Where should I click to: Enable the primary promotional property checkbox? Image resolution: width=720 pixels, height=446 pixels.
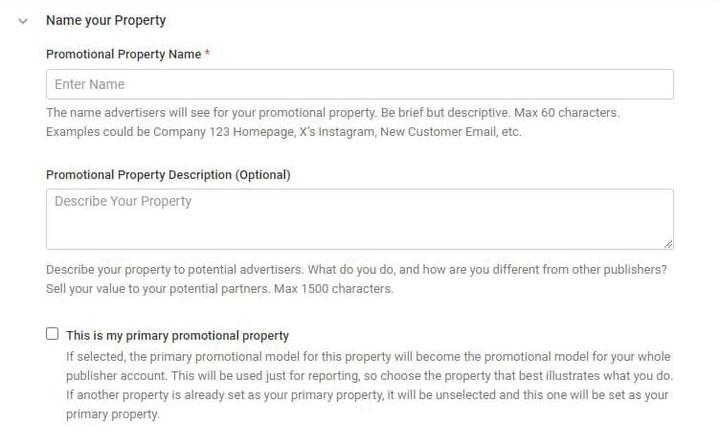(x=53, y=335)
